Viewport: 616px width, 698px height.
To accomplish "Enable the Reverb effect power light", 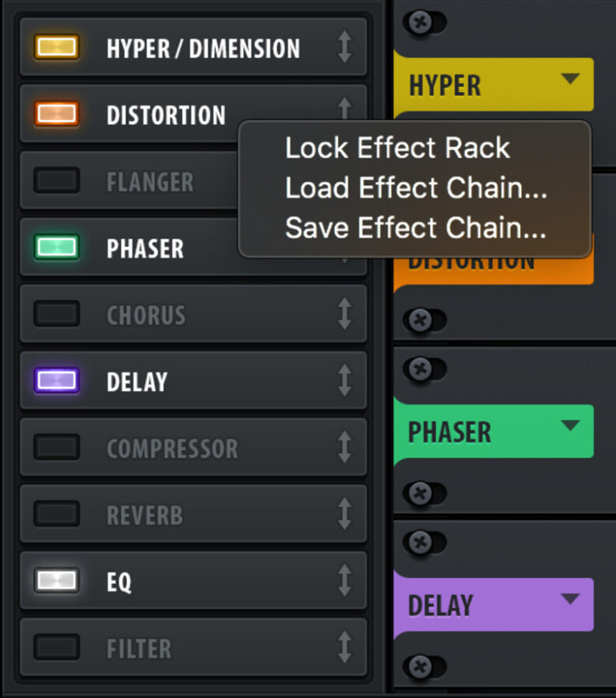I will coord(56,515).
